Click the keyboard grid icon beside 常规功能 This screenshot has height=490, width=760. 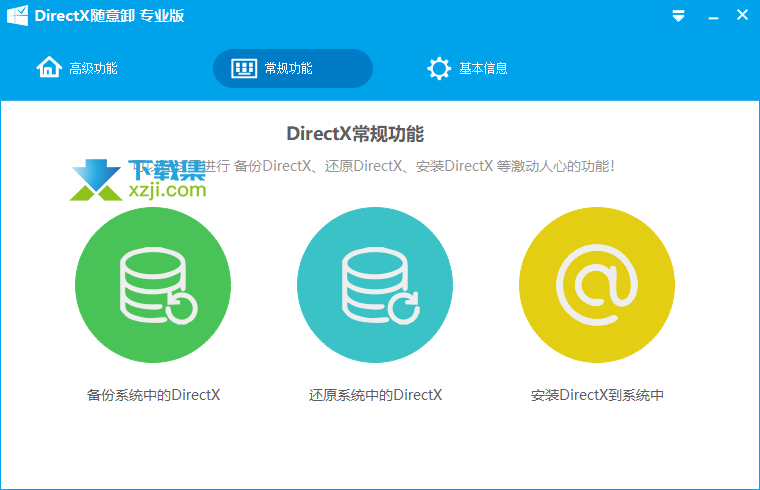coord(244,68)
